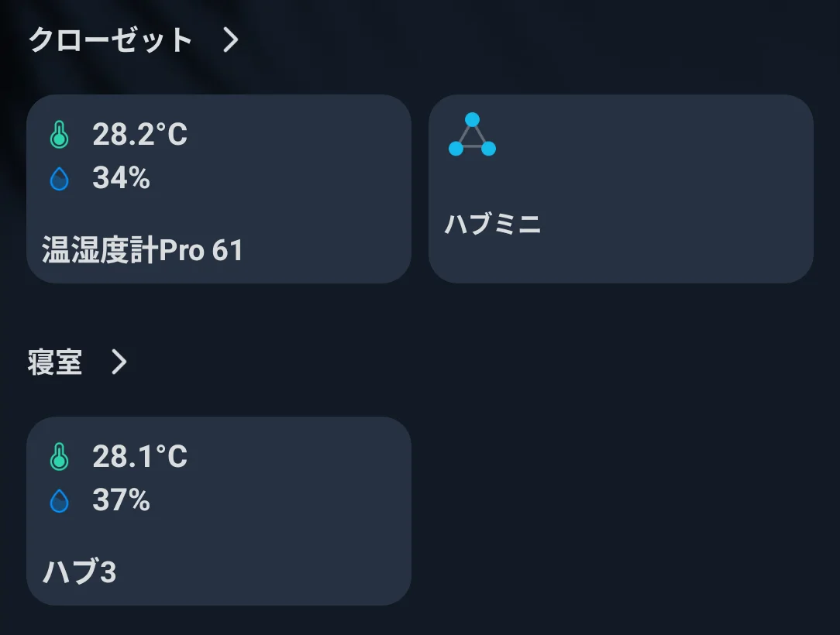Select the 温湿度計Pro 61 label text
The width and height of the screenshot is (840, 635).
click(x=143, y=251)
